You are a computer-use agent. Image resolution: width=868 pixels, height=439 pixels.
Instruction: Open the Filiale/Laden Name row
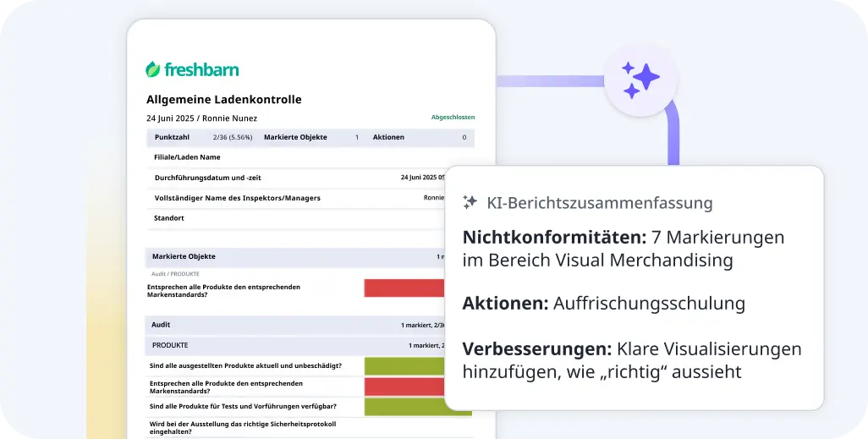(x=187, y=157)
